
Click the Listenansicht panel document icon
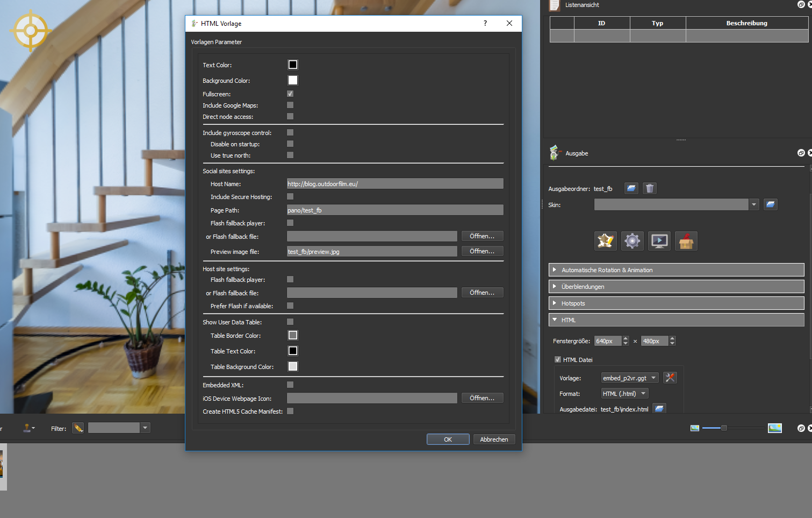point(555,5)
